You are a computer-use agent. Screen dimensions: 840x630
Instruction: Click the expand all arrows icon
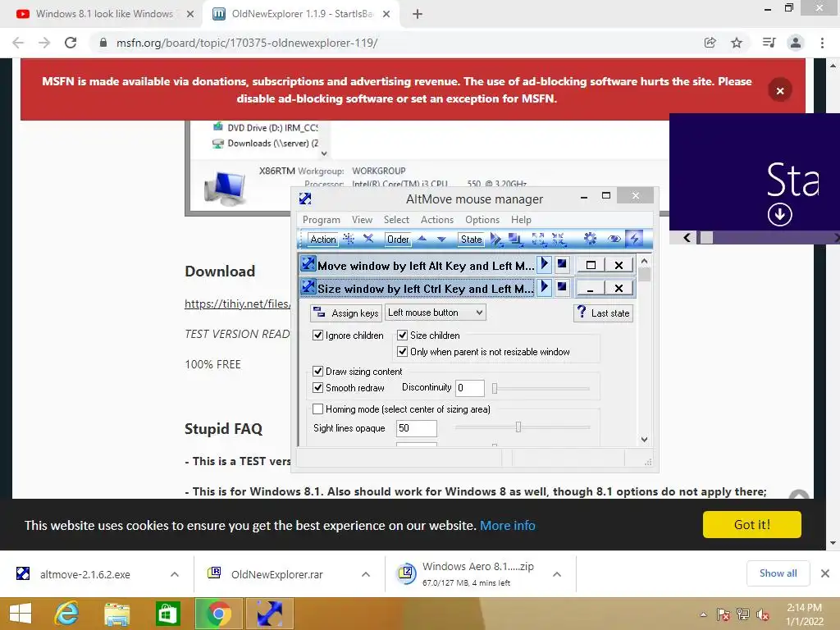coord(538,239)
